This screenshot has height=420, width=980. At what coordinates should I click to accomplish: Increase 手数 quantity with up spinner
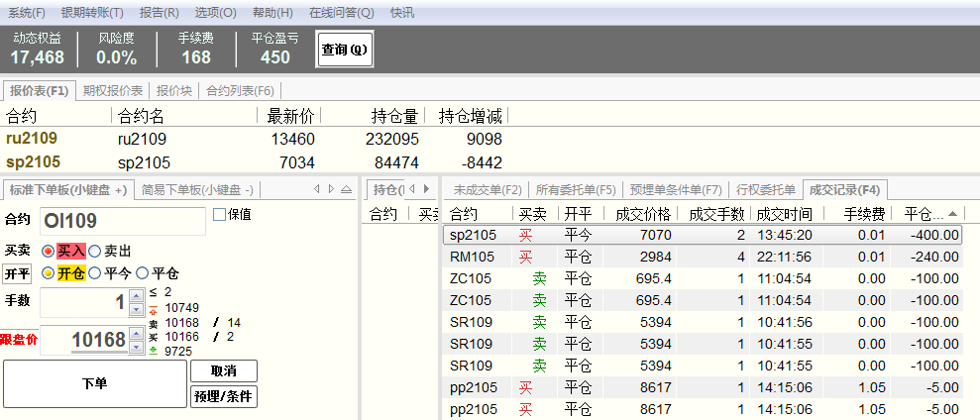pyautogui.click(x=137, y=295)
